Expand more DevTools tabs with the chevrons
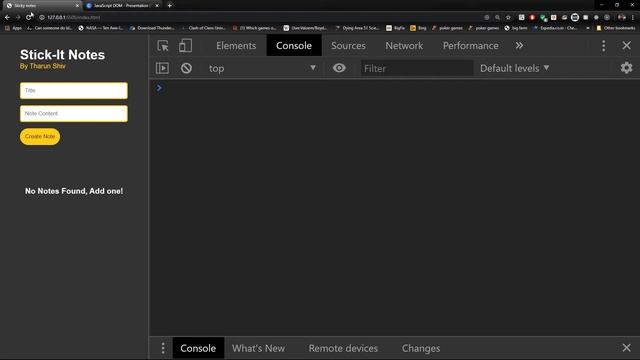This screenshot has width=640, height=360. coord(519,46)
